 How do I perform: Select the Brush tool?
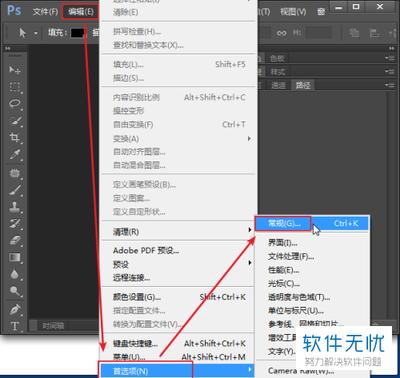[x=15, y=190]
